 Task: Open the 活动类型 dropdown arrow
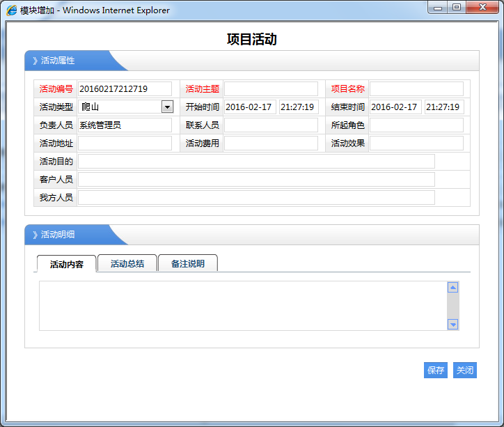[x=167, y=107]
